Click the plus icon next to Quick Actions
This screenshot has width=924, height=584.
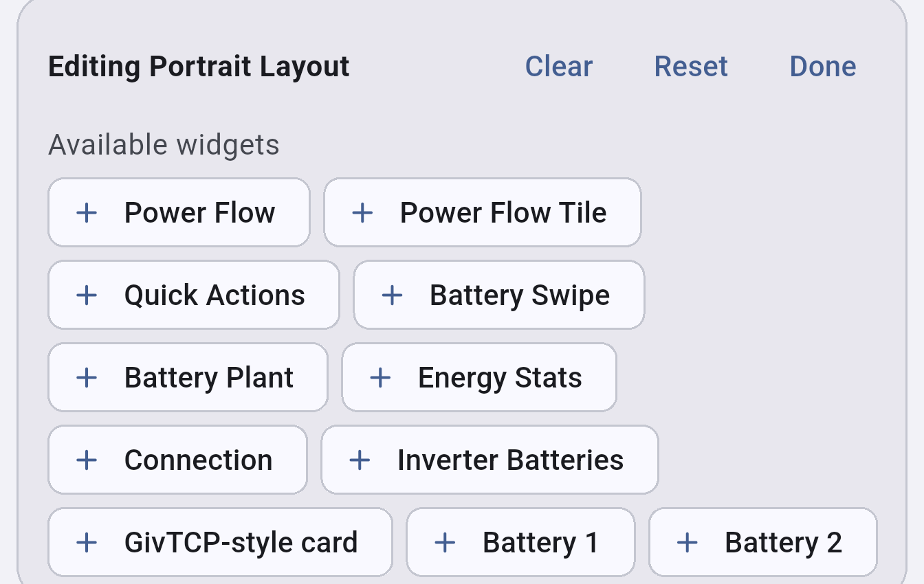click(86, 295)
